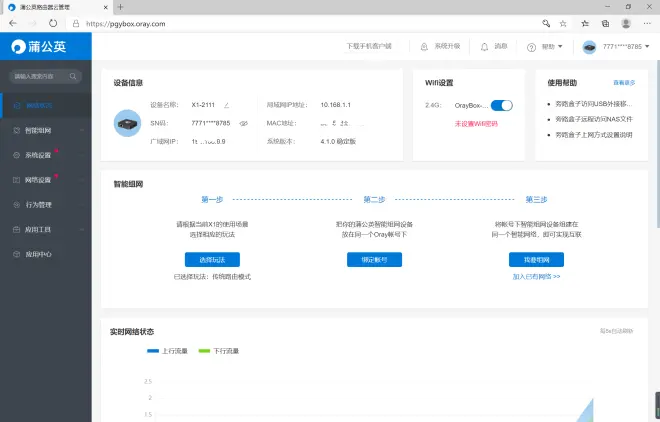This screenshot has width=660, height=422.
Task: Expand the 应用工具 sidebar submenu arrow
Action: [x=82, y=230]
